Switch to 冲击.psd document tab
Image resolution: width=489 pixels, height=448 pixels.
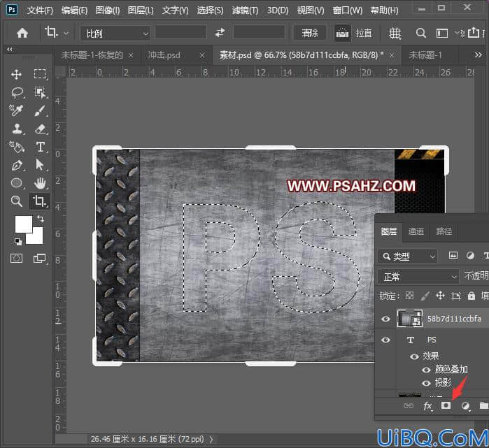pos(164,55)
